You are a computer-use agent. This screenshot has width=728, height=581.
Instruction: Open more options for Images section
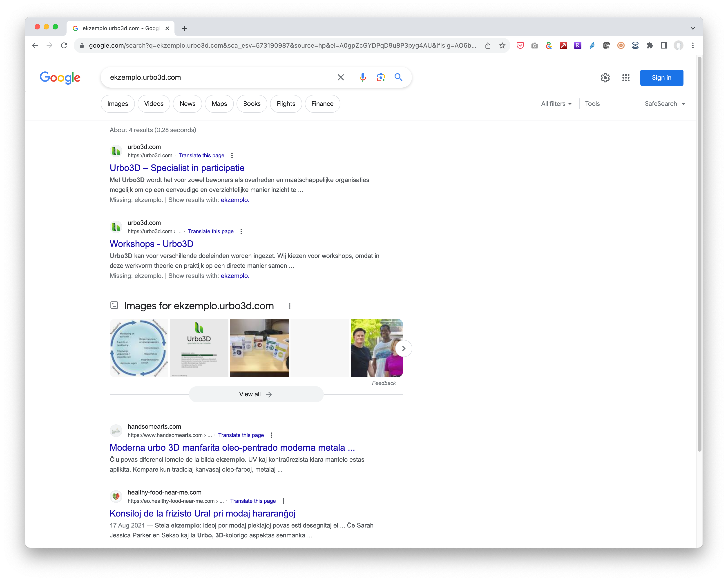click(x=290, y=306)
